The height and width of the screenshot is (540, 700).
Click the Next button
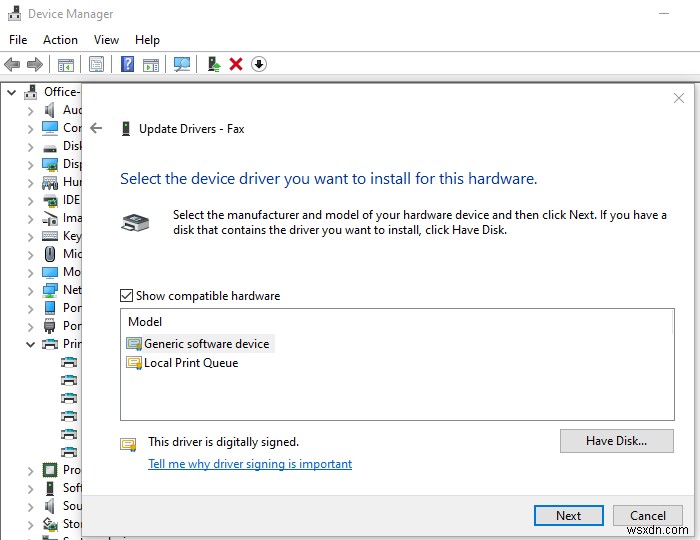click(568, 516)
